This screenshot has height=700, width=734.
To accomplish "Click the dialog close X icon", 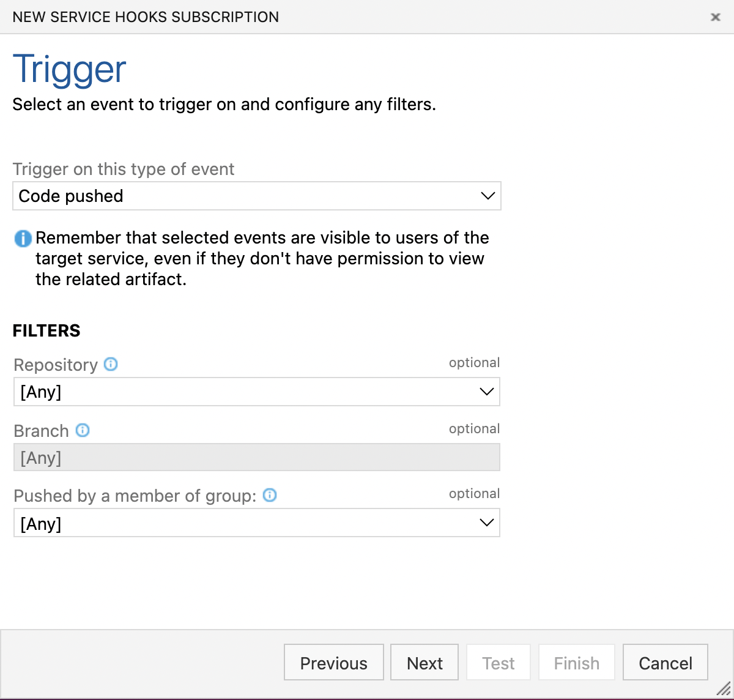I will [715, 17].
